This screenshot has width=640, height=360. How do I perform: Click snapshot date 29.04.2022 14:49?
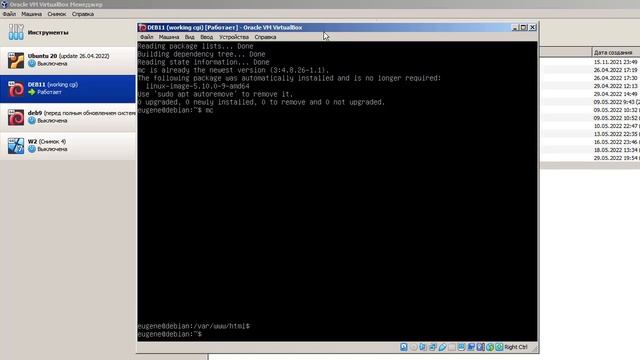tap(615, 94)
